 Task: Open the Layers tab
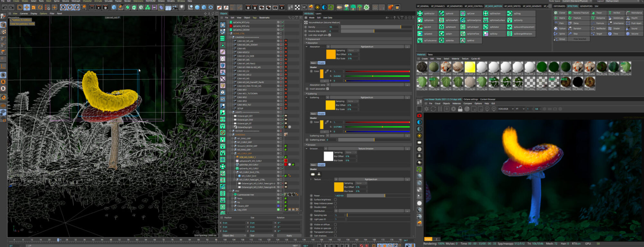318,14
